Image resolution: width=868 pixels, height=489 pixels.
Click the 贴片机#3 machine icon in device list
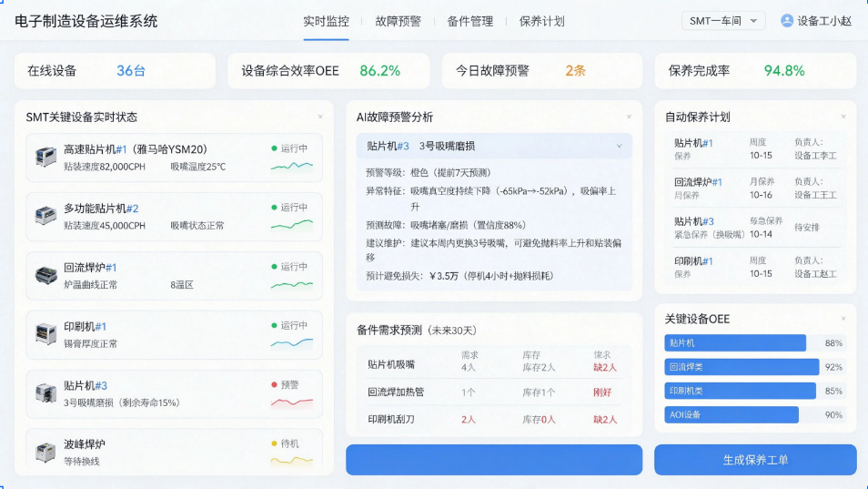point(45,393)
